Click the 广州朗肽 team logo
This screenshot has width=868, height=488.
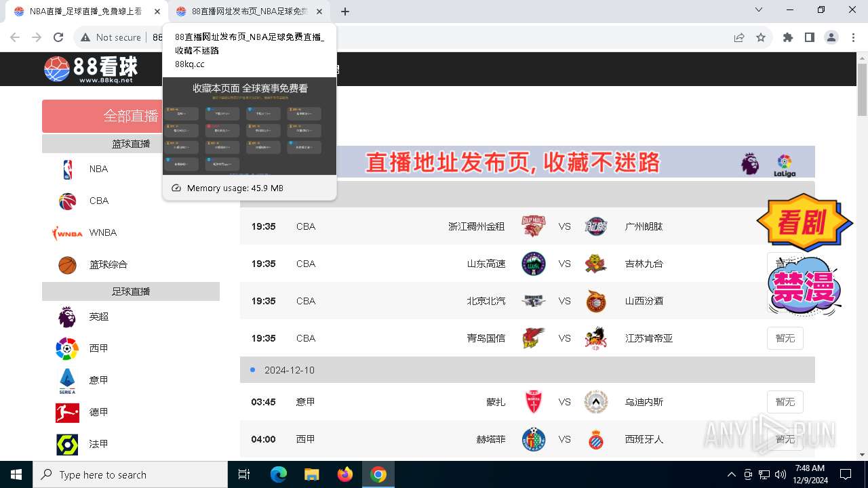[x=596, y=226]
